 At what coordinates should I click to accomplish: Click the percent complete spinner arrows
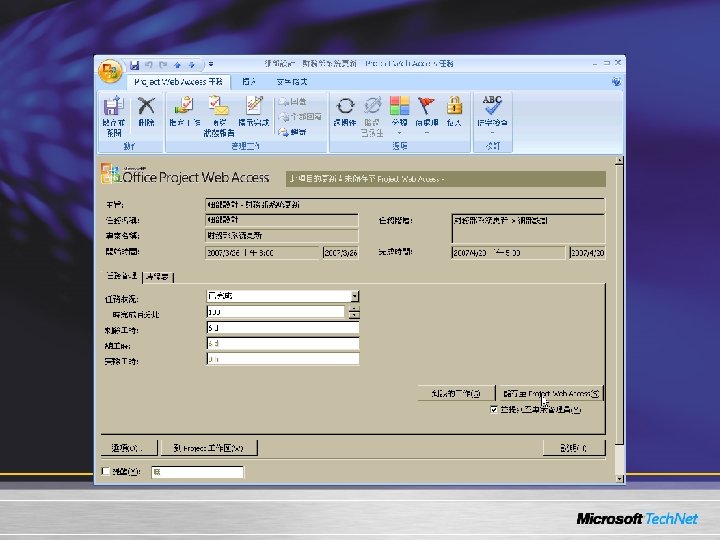tap(354, 313)
